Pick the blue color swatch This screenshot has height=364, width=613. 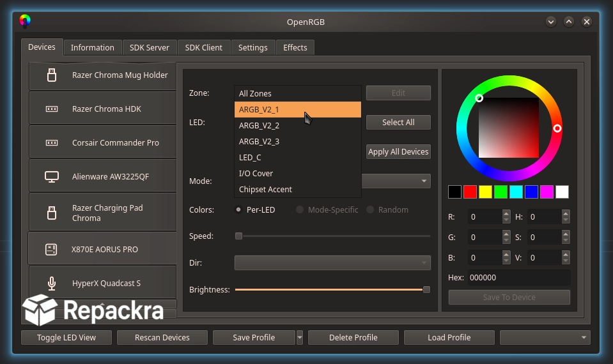pyautogui.click(x=531, y=192)
